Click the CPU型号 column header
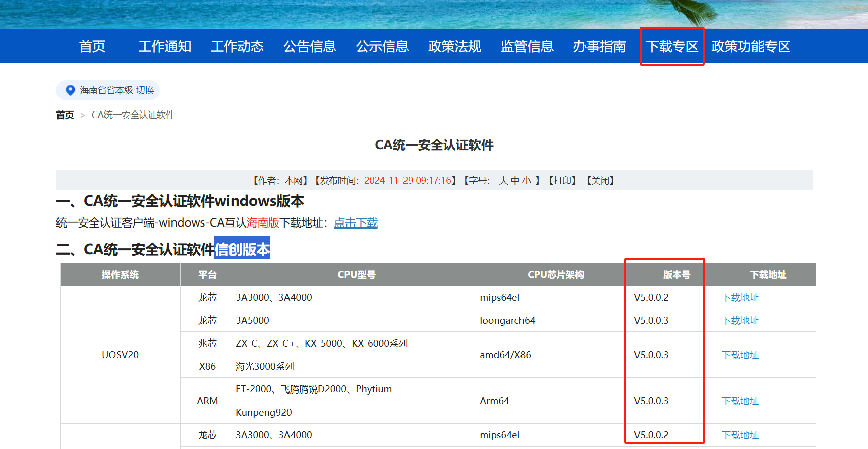 coord(357,275)
